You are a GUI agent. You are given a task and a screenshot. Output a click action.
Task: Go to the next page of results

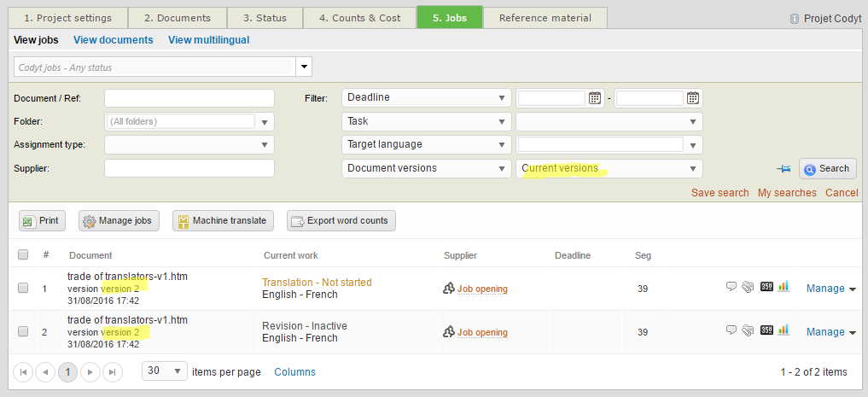90,372
